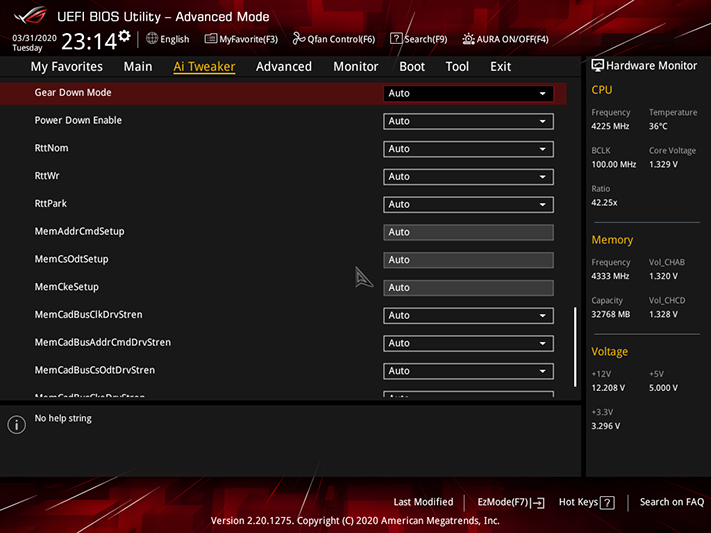Click the +3.3V 3.296 V reading
Screen dimensions: 711x533
[605, 425]
